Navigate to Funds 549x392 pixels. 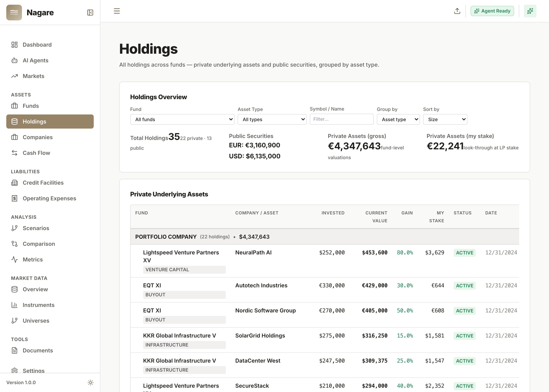(x=50, y=106)
